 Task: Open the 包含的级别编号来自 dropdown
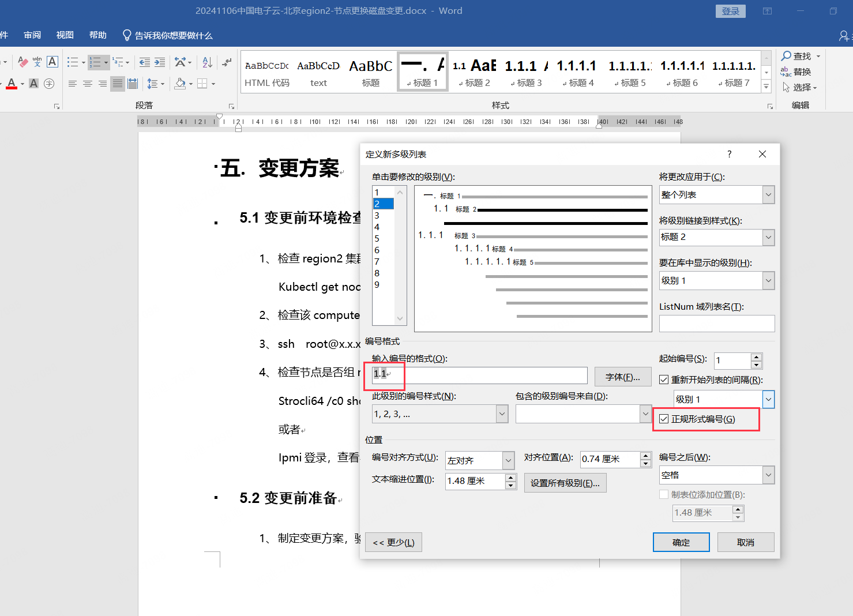pos(645,414)
